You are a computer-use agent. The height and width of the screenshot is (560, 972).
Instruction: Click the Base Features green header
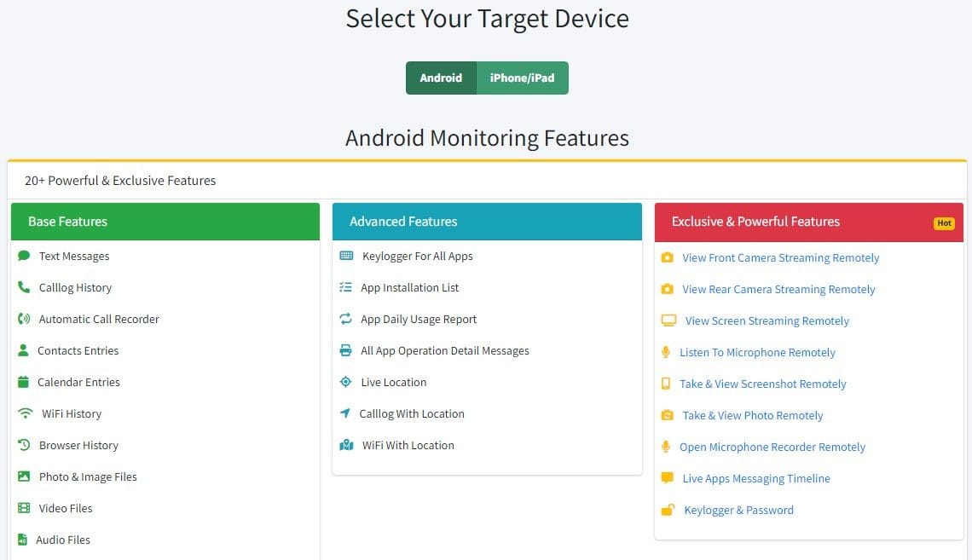(x=165, y=222)
